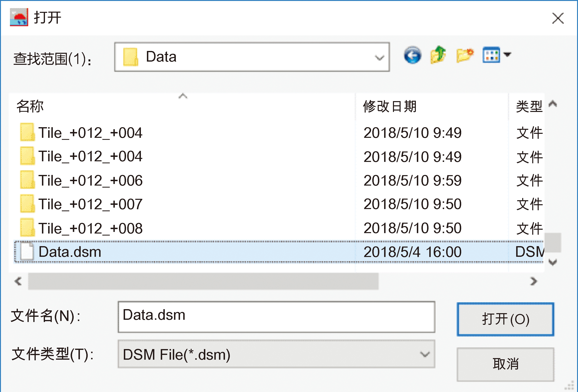Screen dimensions: 578x392
Task: Open the 文件类型 DSM File dropdown
Action: point(276,354)
